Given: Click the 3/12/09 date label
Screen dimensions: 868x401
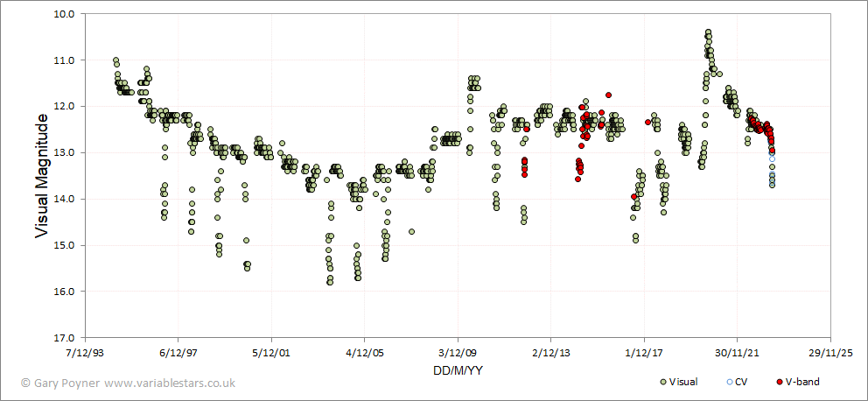Looking at the screenshot, I should point(458,353).
